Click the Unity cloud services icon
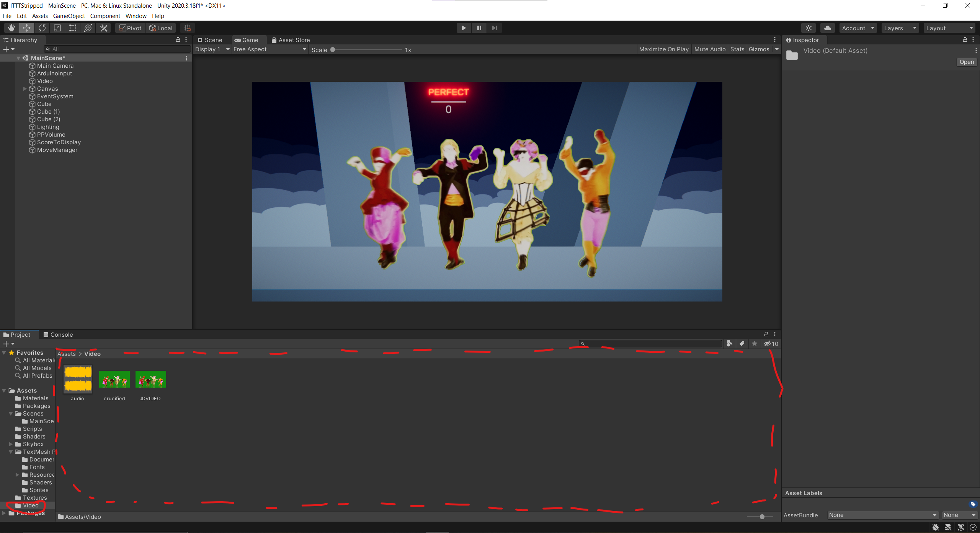The width and height of the screenshot is (980, 533). click(827, 28)
